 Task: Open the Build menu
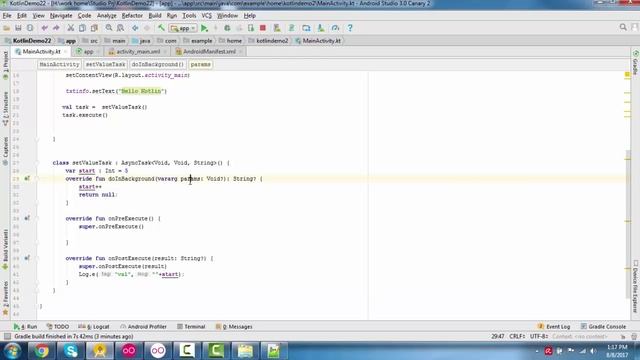coord(155,16)
